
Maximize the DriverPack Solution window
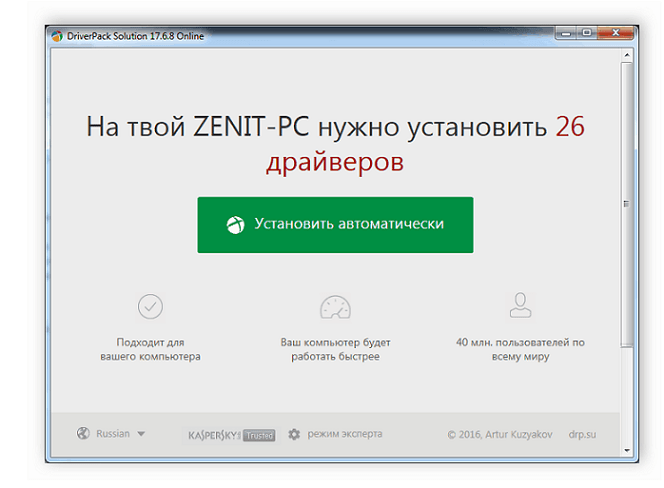click(587, 33)
